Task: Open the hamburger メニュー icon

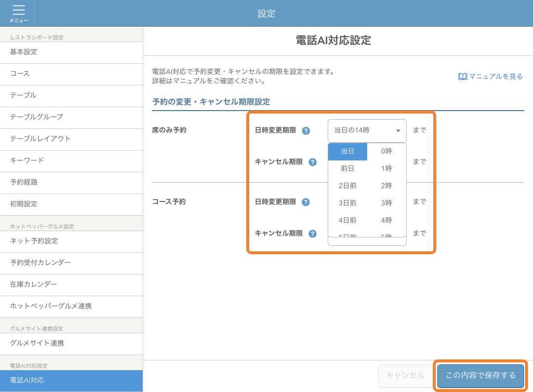Action: click(x=19, y=13)
